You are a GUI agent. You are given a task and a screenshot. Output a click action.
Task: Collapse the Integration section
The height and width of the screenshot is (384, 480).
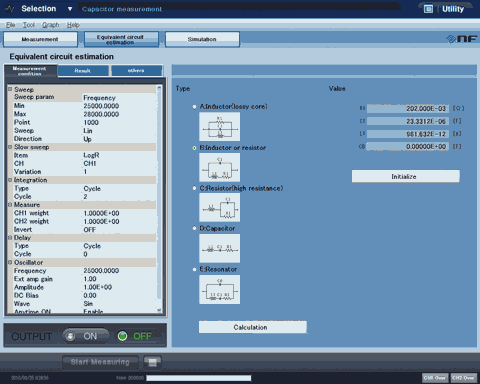click(x=10, y=180)
